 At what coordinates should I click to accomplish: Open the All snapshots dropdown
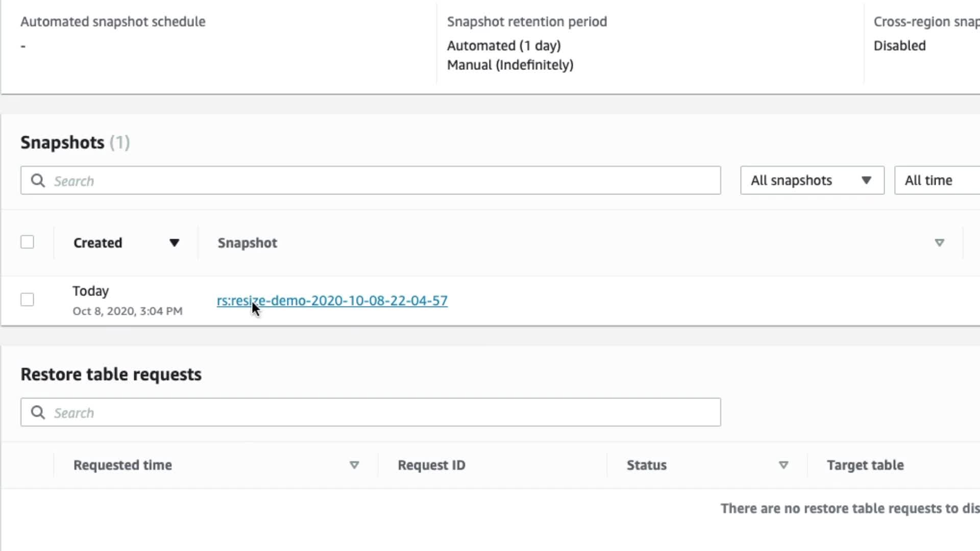click(x=812, y=181)
